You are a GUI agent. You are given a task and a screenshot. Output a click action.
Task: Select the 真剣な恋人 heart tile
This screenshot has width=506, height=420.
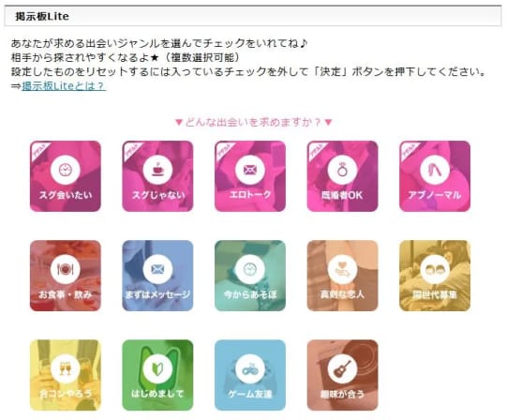pyautogui.click(x=342, y=276)
